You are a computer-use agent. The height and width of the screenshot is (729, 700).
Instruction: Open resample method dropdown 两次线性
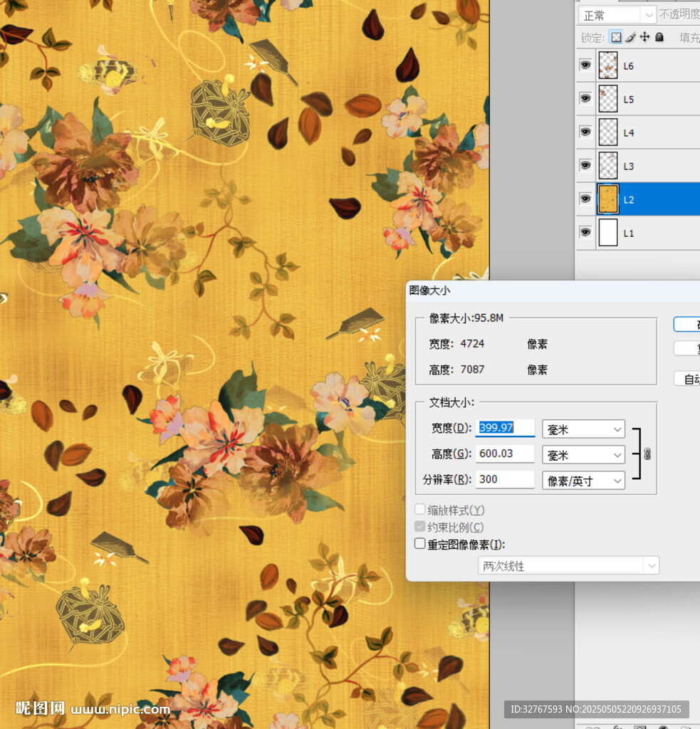point(568,566)
